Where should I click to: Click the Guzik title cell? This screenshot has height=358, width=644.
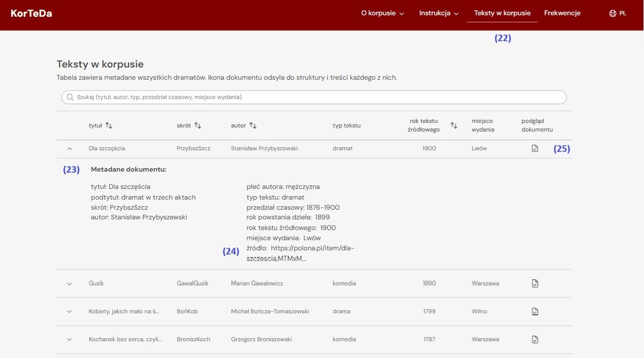[x=96, y=283]
